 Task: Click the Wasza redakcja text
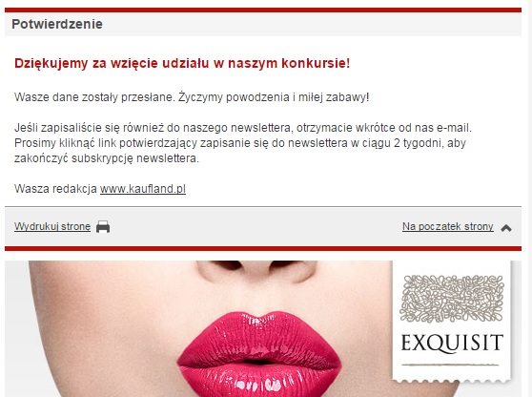[55, 189]
